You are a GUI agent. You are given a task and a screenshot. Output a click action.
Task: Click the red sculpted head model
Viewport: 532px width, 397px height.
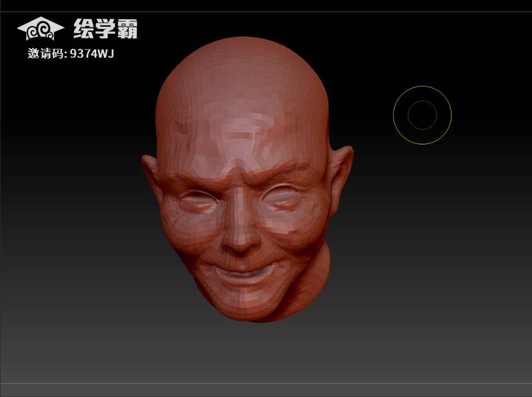(247, 180)
